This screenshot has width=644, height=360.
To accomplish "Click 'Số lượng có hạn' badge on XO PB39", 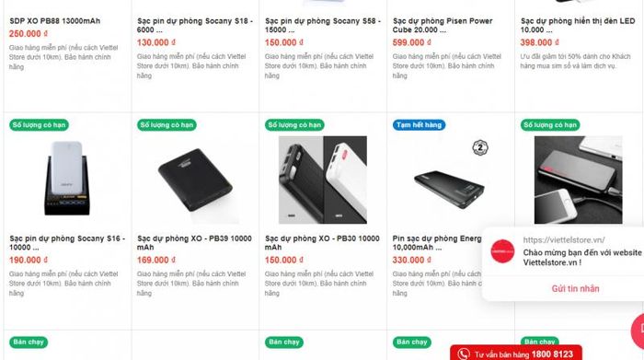I will pyautogui.click(x=167, y=125).
